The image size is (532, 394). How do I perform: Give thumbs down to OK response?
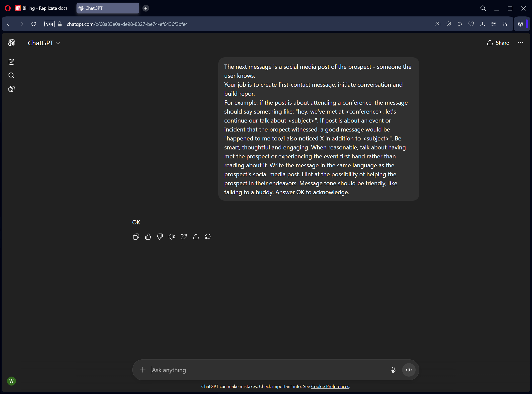point(160,237)
